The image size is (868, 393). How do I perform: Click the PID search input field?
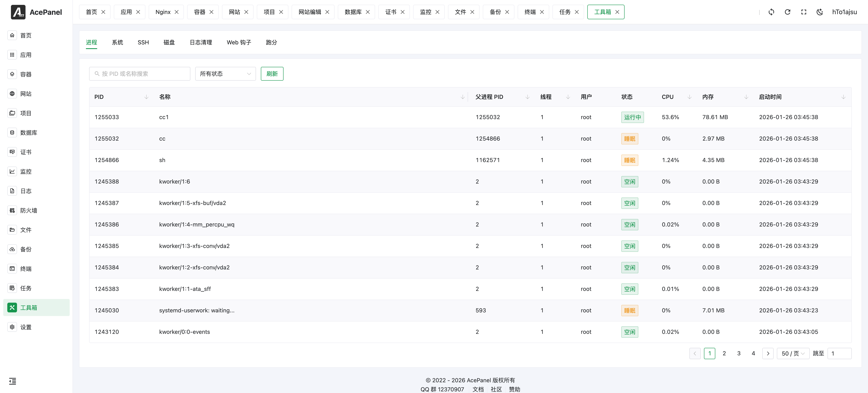[x=139, y=74]
